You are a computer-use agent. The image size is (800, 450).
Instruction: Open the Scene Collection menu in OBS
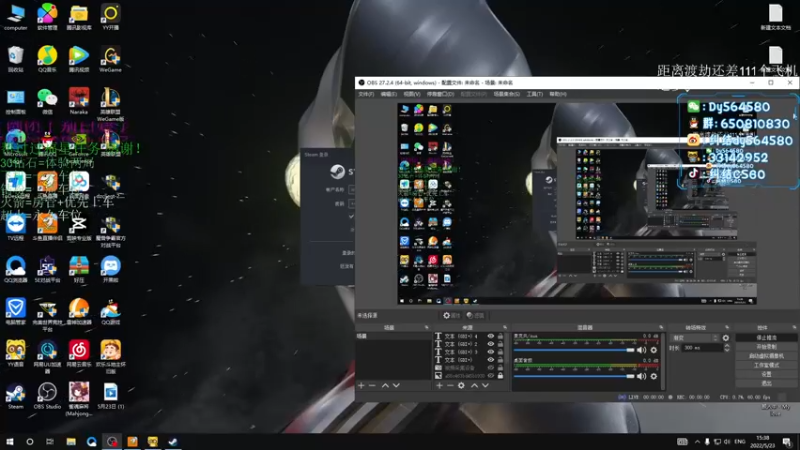coord(506,94)
